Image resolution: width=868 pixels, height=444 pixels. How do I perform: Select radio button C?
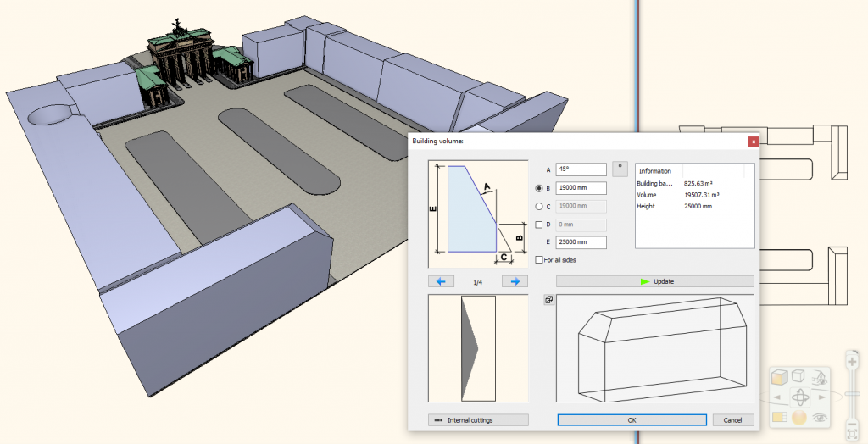[x=539, y=207]
